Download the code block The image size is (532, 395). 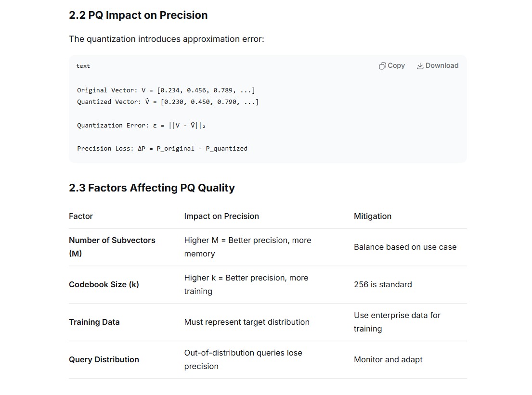(438, 66)
